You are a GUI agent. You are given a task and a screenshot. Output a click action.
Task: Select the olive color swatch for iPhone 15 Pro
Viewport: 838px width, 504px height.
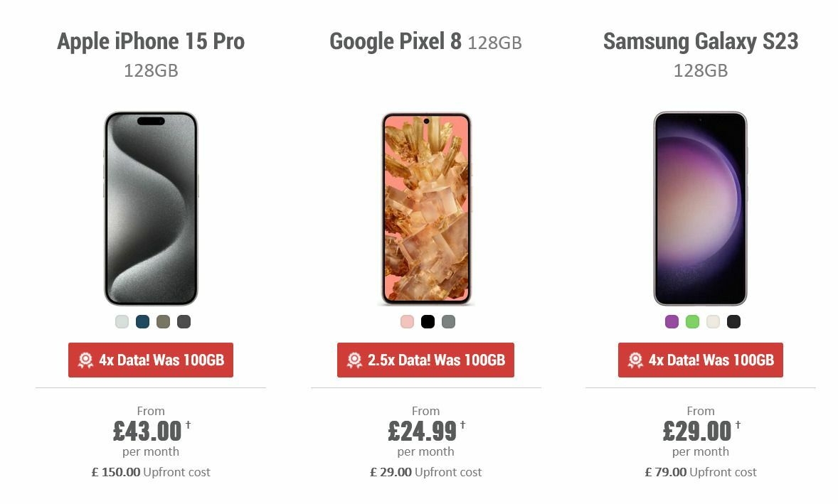(x=162, y=321)
